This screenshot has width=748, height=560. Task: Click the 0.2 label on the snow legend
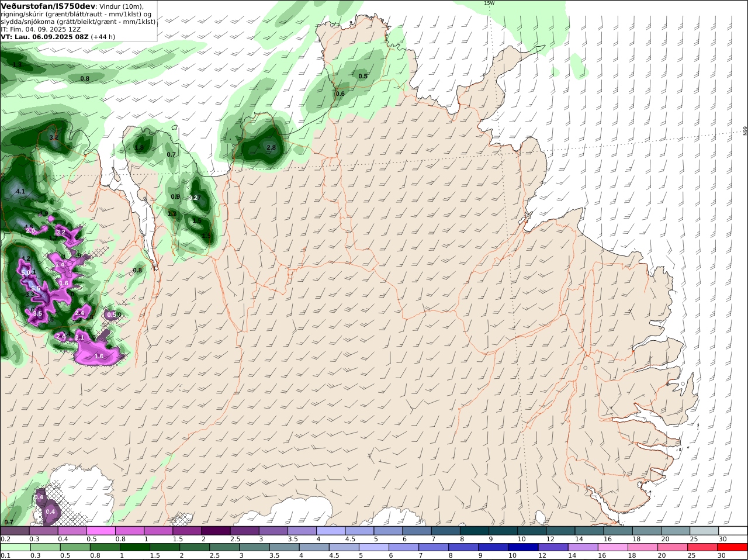click(5, 539)
